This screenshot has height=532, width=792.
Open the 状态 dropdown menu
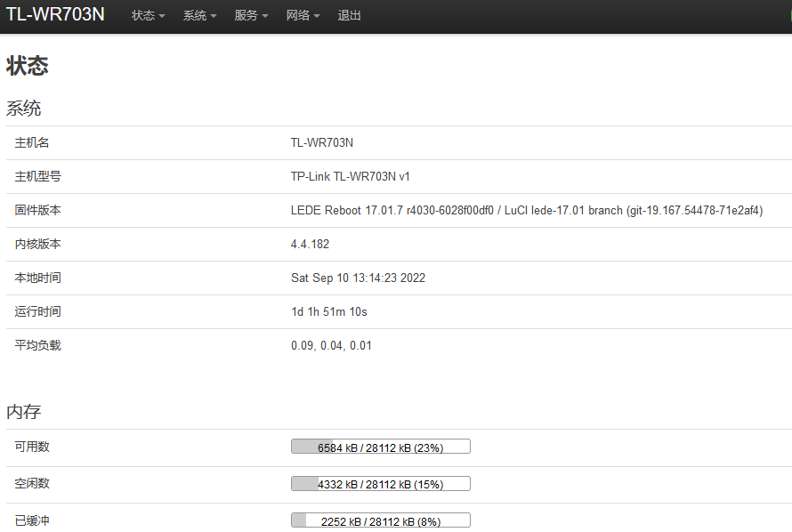click(148, 16)
